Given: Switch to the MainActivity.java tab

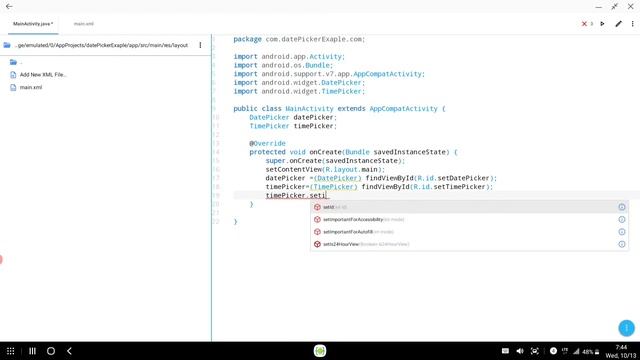Looking at the screenshot, I should pos(33,24).
